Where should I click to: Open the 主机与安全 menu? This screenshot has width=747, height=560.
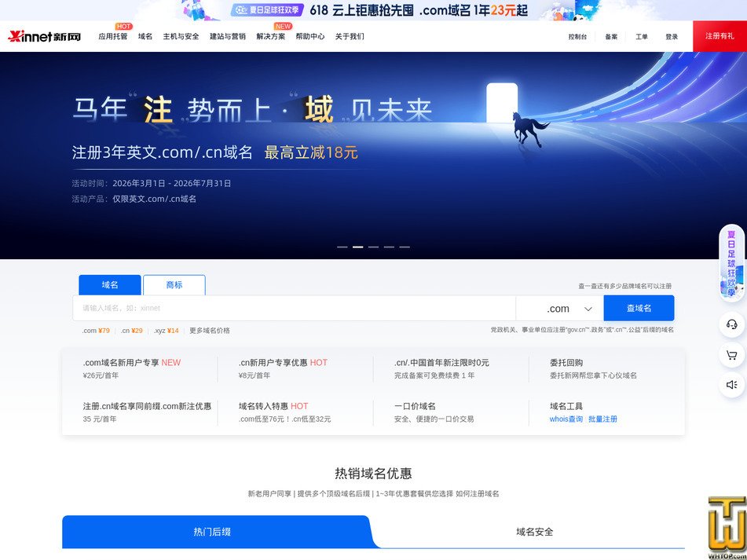181,36
